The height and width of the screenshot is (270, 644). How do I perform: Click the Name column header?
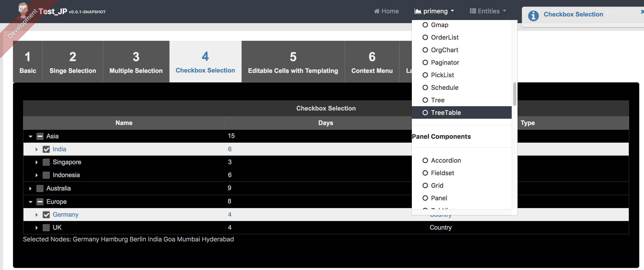click(x=124, y=123)
